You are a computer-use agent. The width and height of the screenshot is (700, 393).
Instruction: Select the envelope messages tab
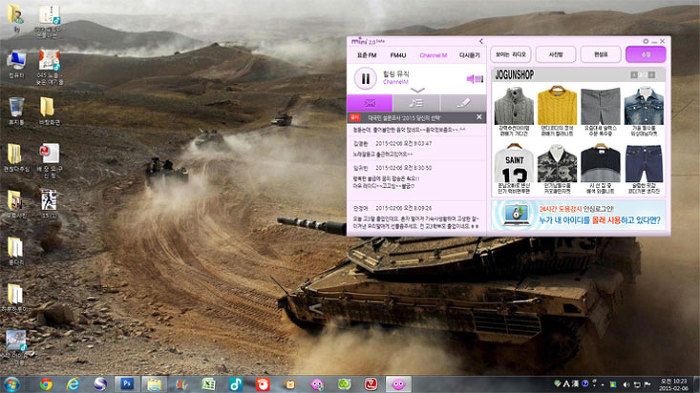pos(370,103)
